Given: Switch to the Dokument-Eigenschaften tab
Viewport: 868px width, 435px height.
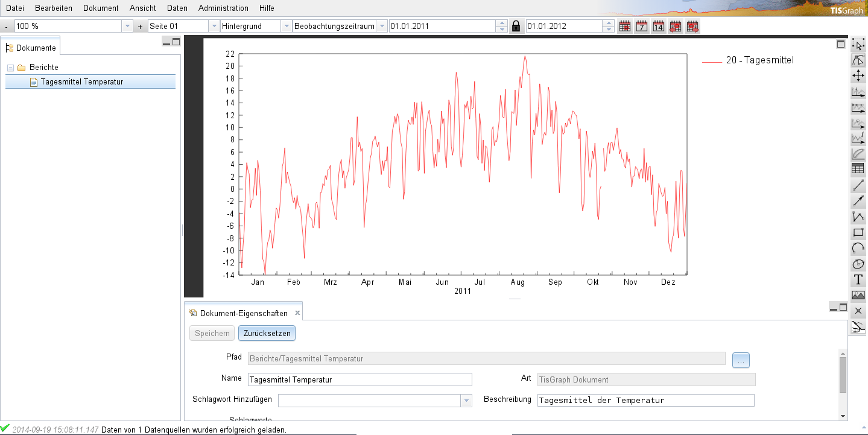Looking at the screenshot, I should (x=244, y=312).
